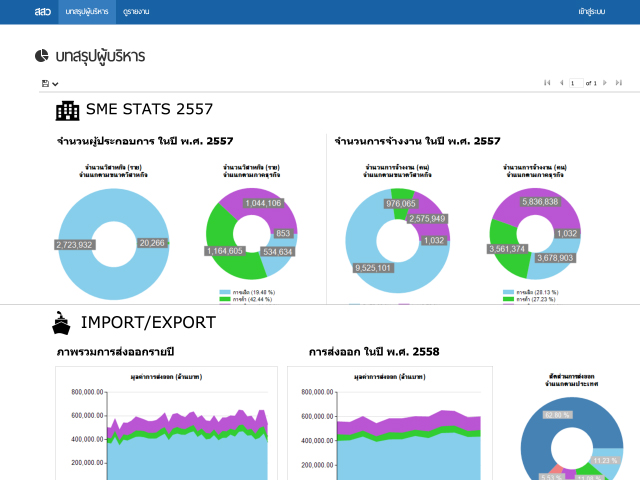The height and width of the screenshot is (480, 640).
Task: Jump to the last report page
Action: [621, 83]
